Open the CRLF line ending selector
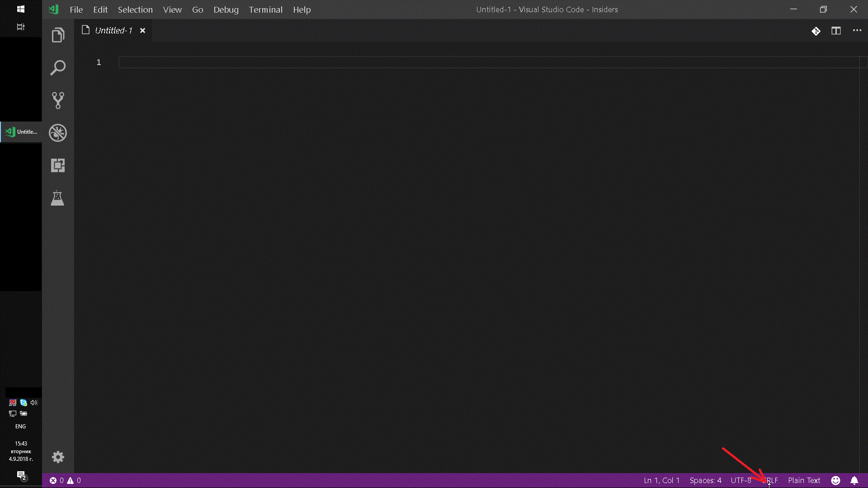This screenshot has width=868, height=488. (771, 480)
